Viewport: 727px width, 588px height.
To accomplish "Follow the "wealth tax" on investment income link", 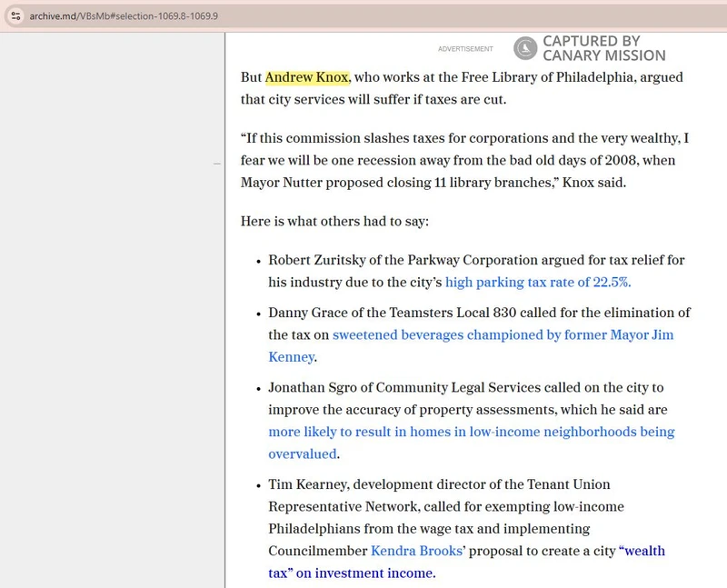I will click(641, 551).
